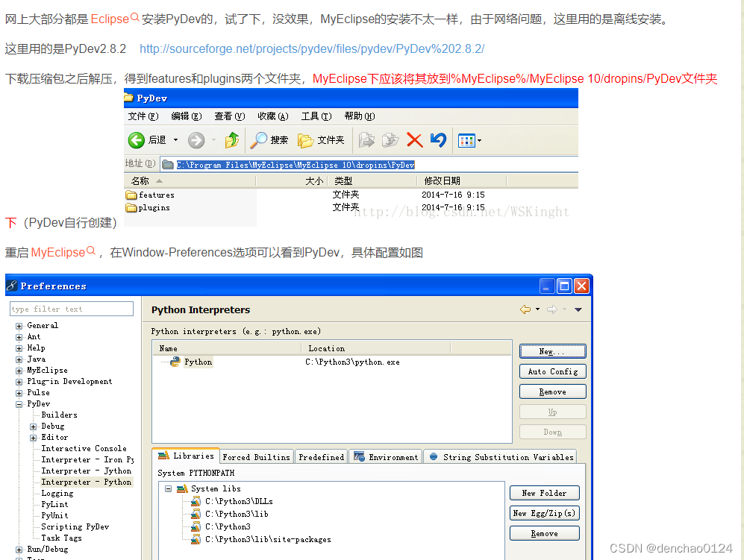
Task: Open the 编辑(E) menu
Action: coord(187,116)
